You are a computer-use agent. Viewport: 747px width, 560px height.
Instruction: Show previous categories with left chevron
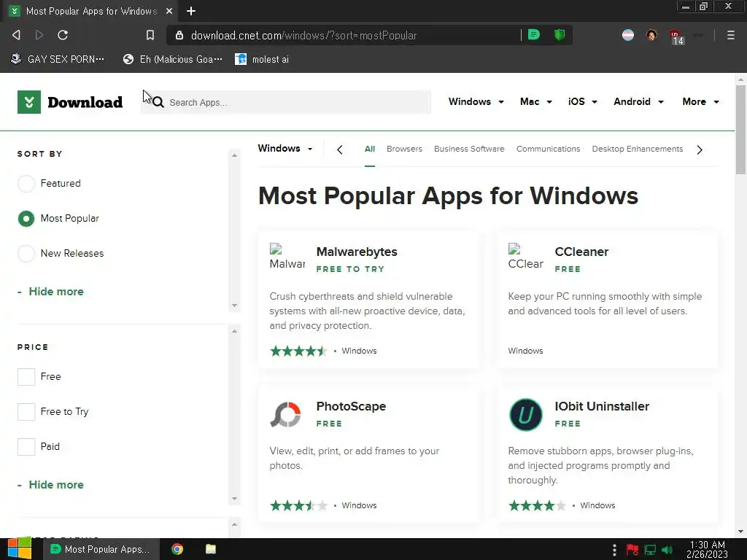coord(340,149)
